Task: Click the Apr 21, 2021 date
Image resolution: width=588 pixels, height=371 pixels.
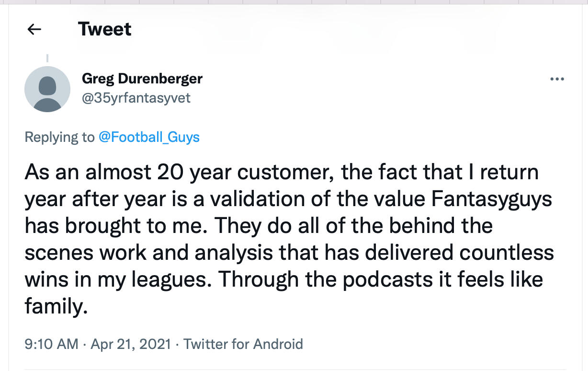Action: [x=130, y=344]
